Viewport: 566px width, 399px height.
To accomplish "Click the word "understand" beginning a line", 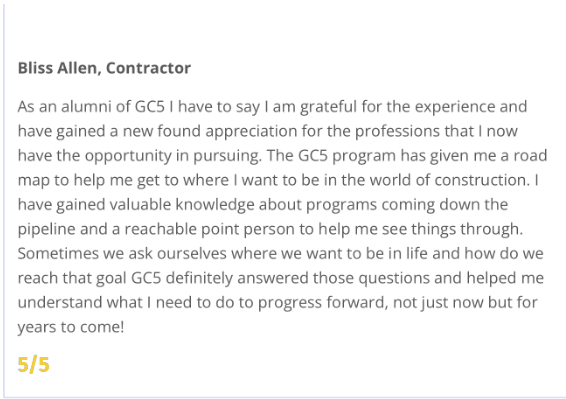I will coord(60,303).
